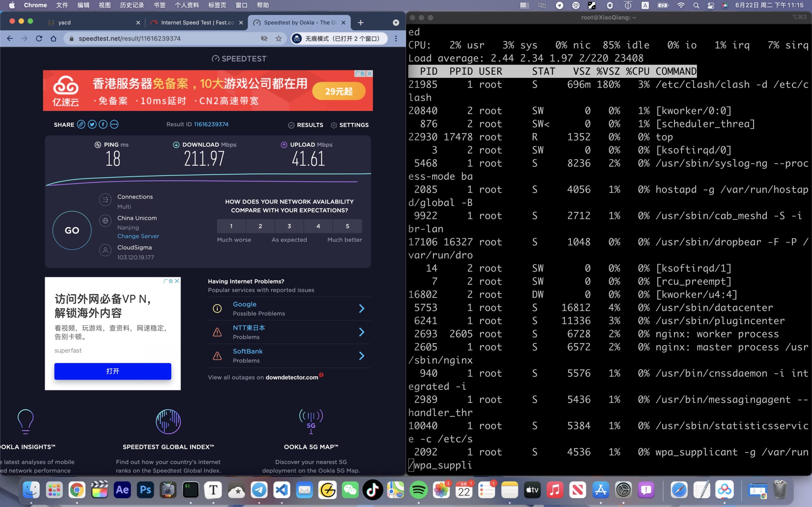Click the speedtest.net address bar
812x507 pixels.
coord(161,39)
